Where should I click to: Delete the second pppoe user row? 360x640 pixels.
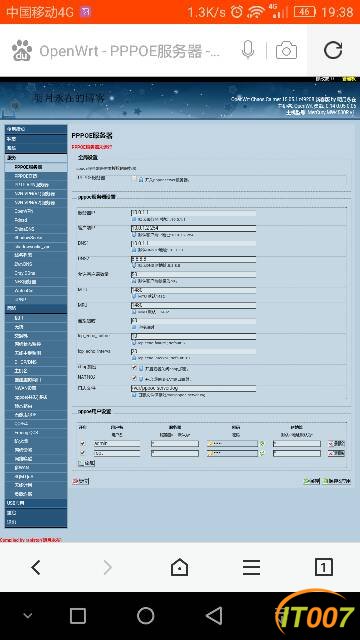coord(336,453)
